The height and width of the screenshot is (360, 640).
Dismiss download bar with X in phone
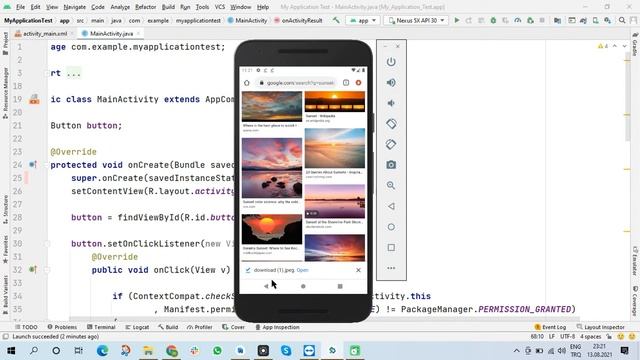click(x=358, y=270)
